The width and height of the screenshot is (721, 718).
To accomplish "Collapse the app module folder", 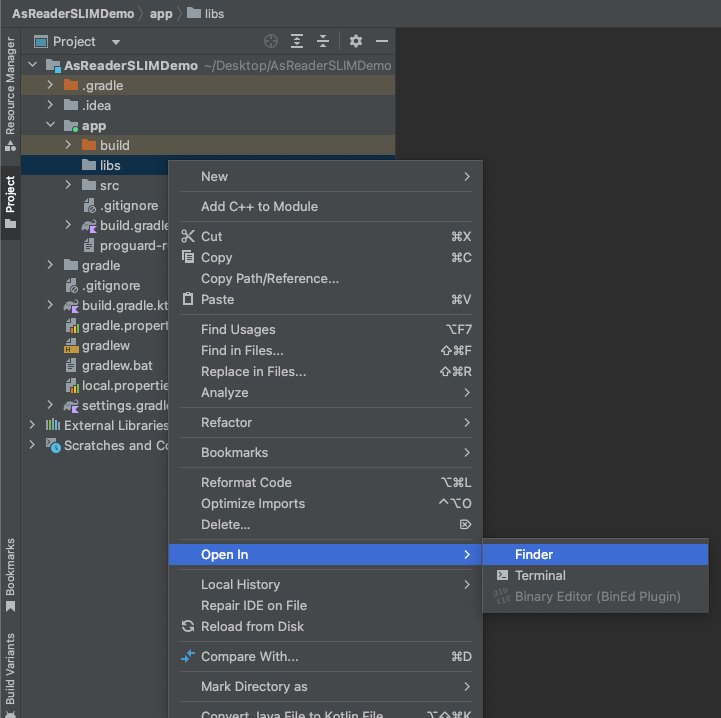I will [50, 125].
